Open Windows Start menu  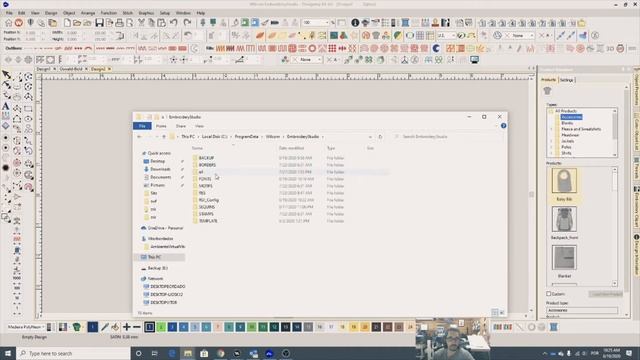coord(8,353)
